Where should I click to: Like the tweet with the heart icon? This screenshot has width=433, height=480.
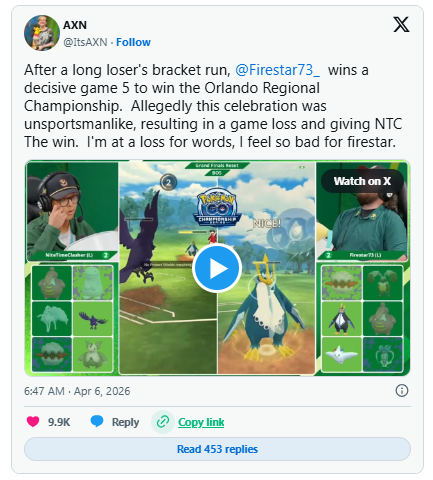click(33, 422)
